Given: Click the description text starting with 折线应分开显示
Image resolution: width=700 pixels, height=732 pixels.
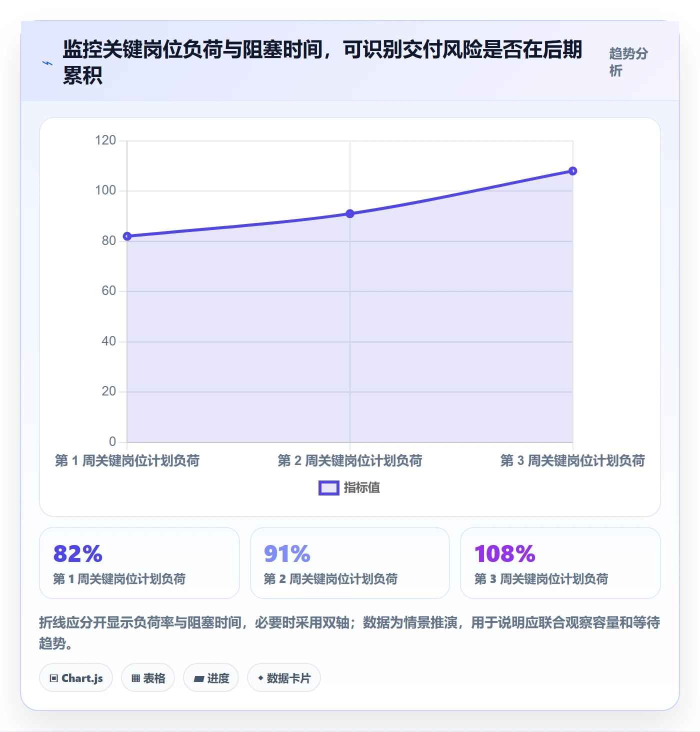Looking at the screenshot, I should [x=349, y=632].
